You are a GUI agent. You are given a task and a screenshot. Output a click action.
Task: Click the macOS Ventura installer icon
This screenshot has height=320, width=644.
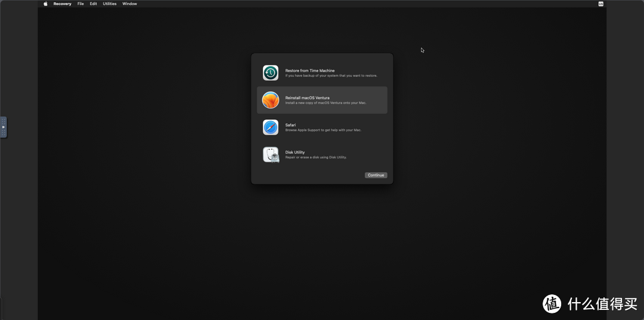[271, 100]
